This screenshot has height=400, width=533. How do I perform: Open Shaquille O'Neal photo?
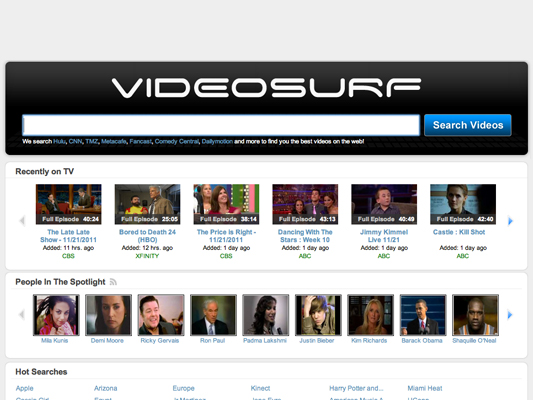[475, 315]
